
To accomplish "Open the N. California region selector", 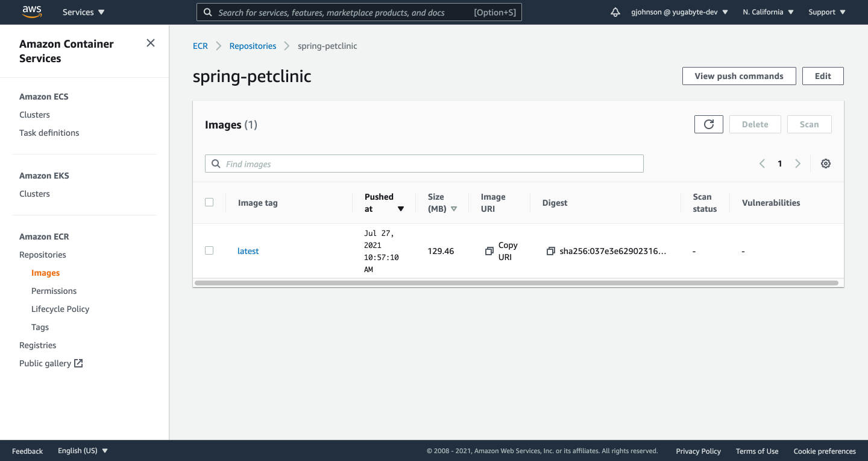I will tap(767, 11).
